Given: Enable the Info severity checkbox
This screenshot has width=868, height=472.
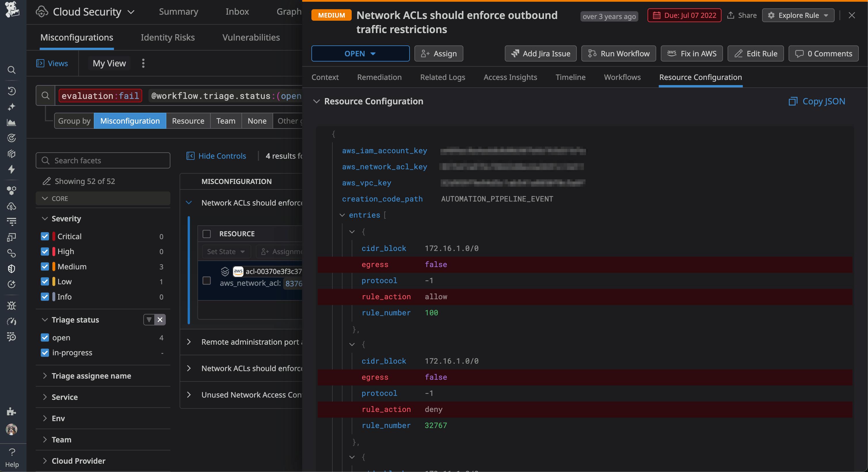Looking at the screenshot, I should pyautogui.click(x=45, y=297).
